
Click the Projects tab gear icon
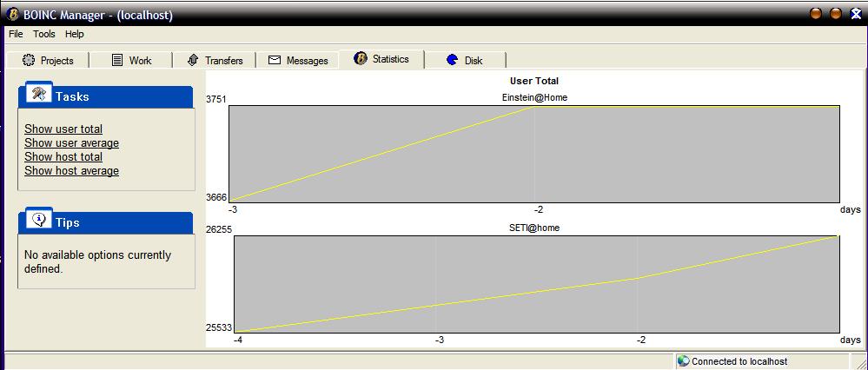28,60
